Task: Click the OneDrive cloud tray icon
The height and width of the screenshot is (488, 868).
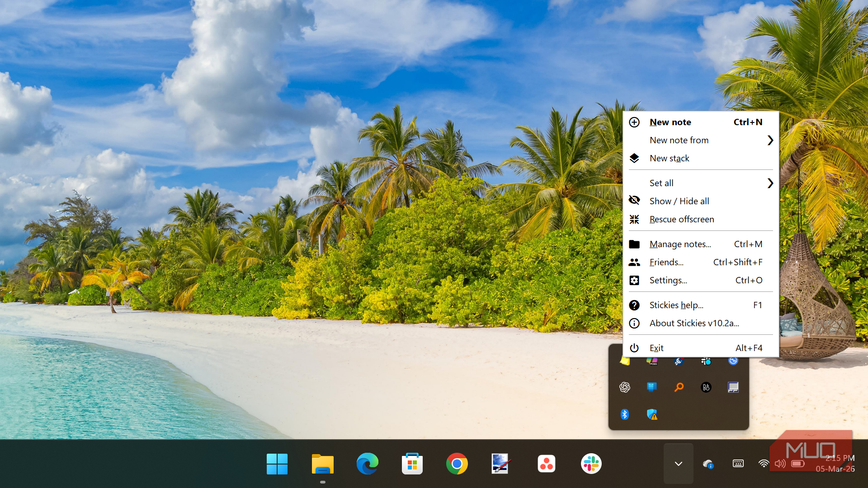Action: [708, 464]
